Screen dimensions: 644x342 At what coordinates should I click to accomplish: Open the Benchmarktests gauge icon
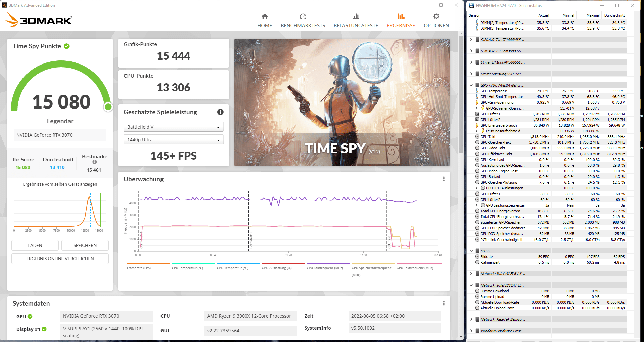coord(303,16)
